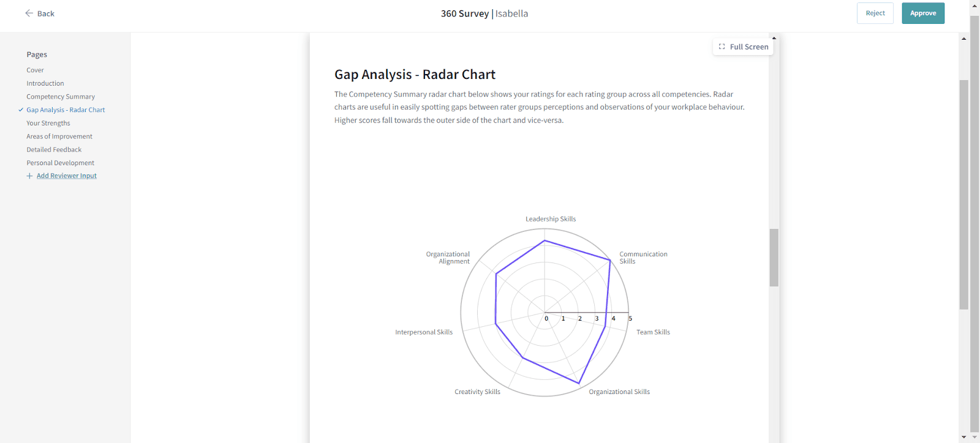The width and height of the screenshot is (980, 443).
Task: Click the back arrow icon
Action: (x=29, y=13)
